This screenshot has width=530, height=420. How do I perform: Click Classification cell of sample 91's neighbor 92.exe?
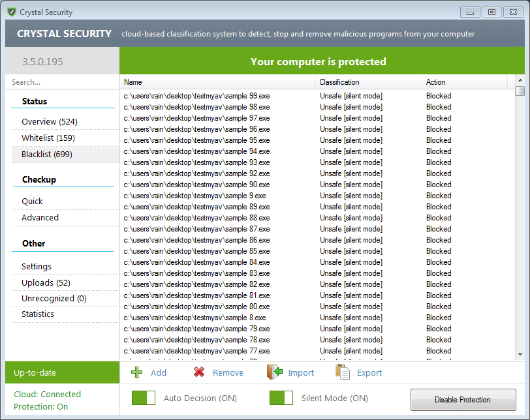351,173
